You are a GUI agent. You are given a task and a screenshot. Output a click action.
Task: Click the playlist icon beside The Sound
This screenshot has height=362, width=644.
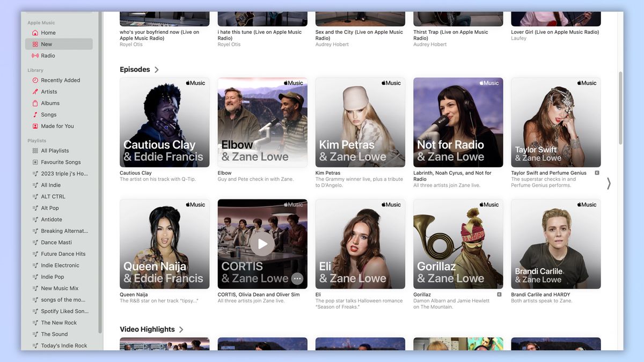click(35, 334)
